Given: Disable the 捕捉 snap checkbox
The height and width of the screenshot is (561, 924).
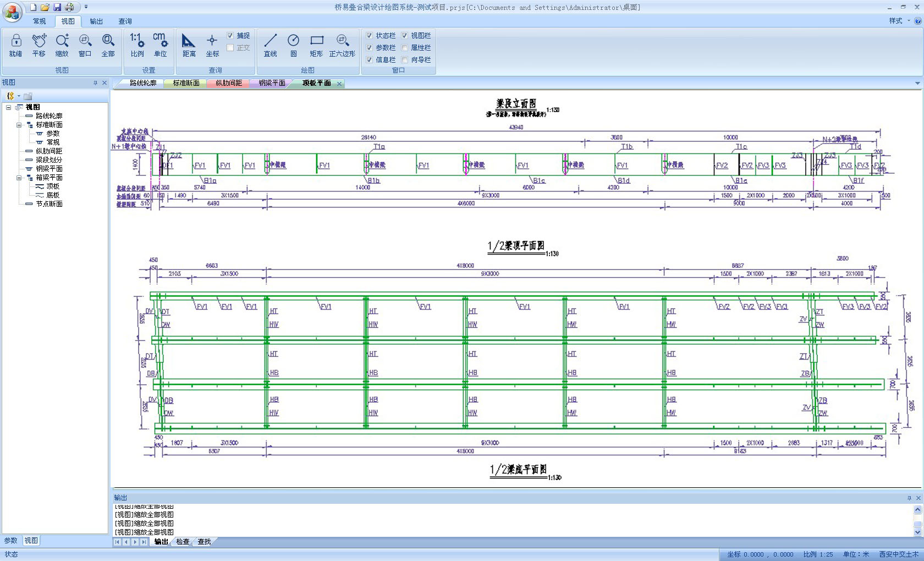Looking at the screenshot, I should 230,36.
